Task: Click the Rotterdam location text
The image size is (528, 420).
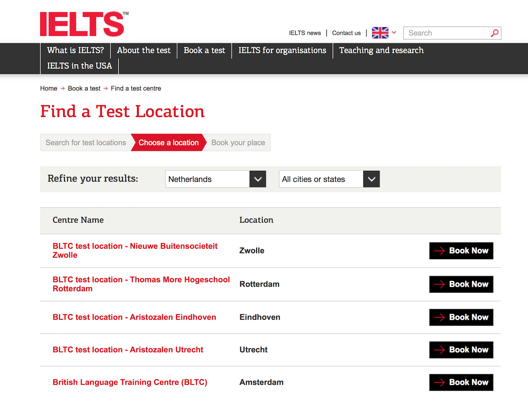Action: pos(259,284)
